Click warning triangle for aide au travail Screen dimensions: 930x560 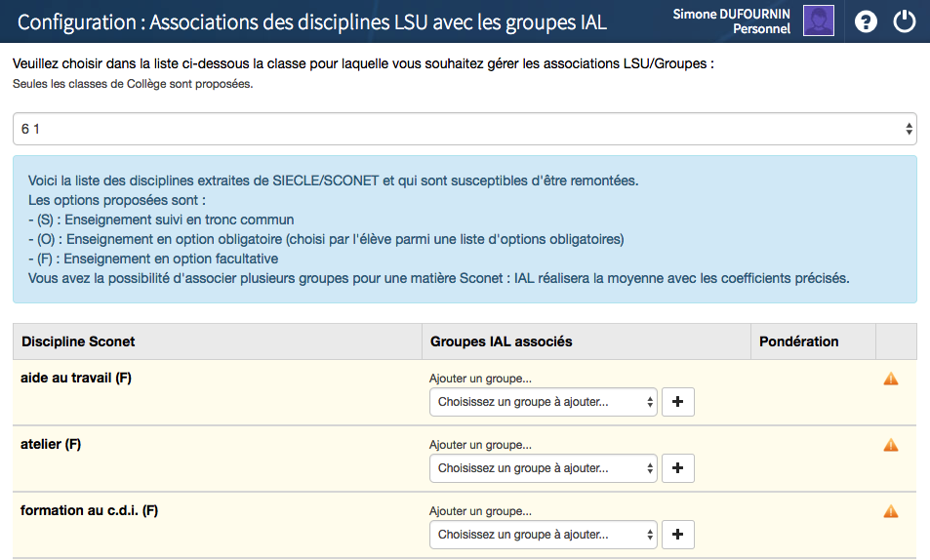[x=890, y=380]
